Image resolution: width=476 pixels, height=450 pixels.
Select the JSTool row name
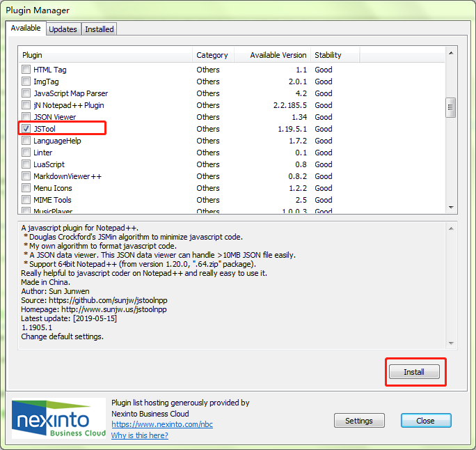point(45,129)
